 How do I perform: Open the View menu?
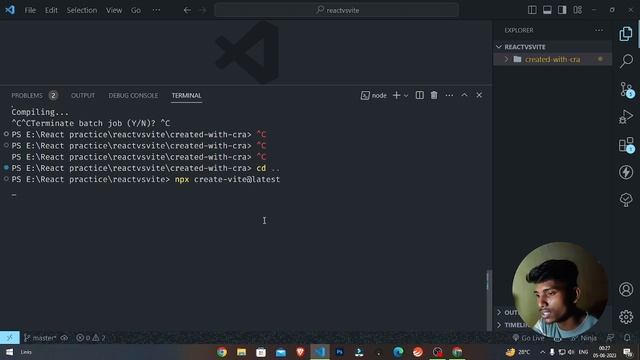coord(114,10)
